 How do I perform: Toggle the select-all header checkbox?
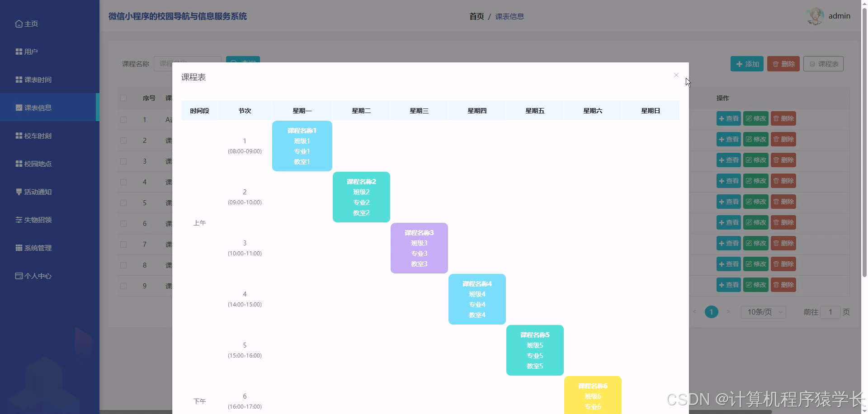click(123, 98)
